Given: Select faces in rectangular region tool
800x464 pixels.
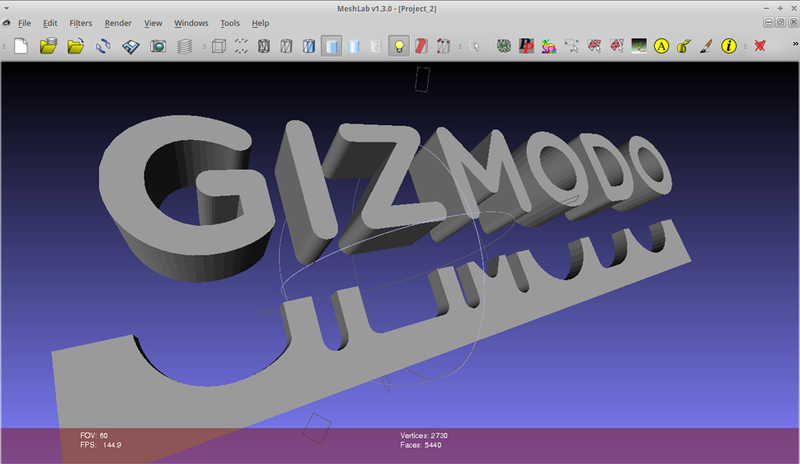Looking at the screenshot, I should pyautogui.click(x=594, y=46).
